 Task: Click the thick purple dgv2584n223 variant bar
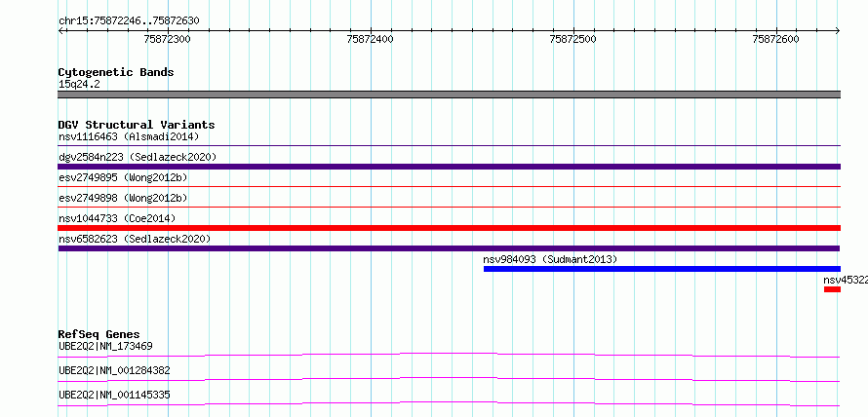tap(449, 167)
